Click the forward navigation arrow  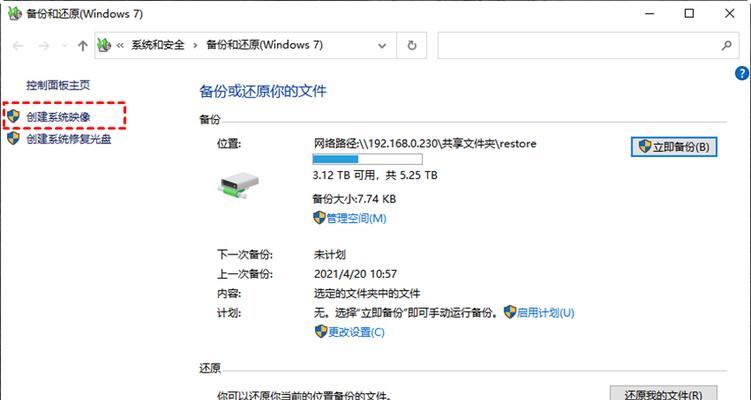(44, 46)
